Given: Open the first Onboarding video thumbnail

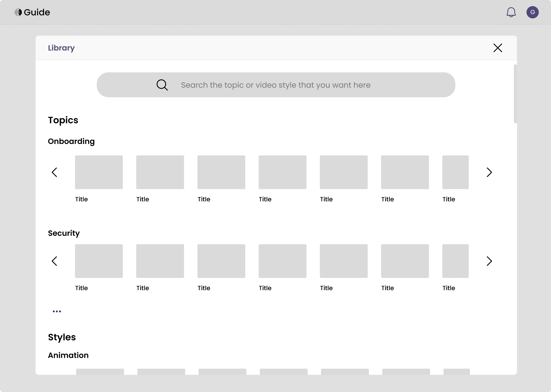Looking at the screenshot, I should (99, 172).
